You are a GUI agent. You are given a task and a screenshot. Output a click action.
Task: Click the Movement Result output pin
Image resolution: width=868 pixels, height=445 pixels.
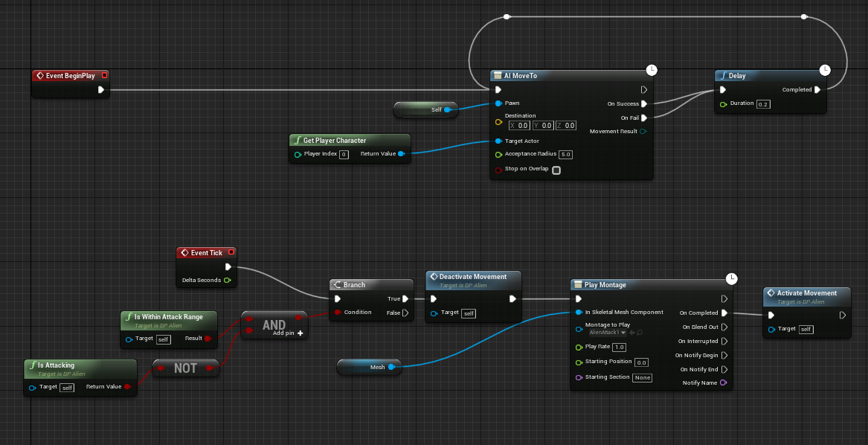pyautogui.click(x=643, y=132)
